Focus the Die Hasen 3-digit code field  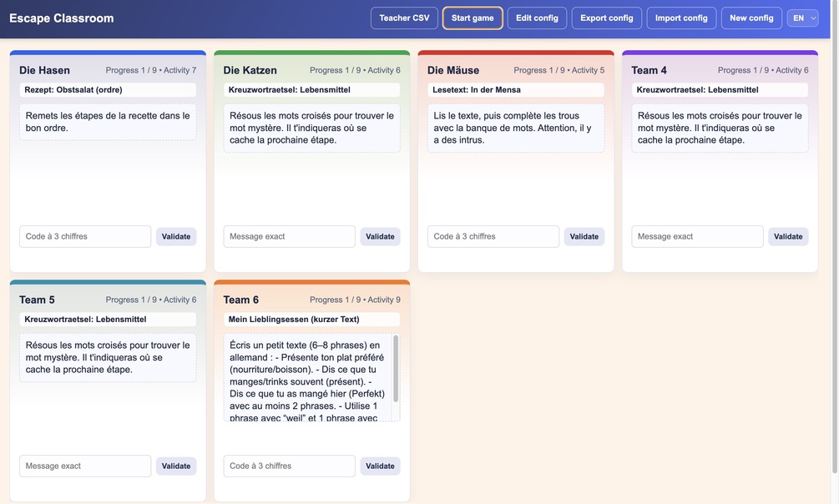pos(85,237)
